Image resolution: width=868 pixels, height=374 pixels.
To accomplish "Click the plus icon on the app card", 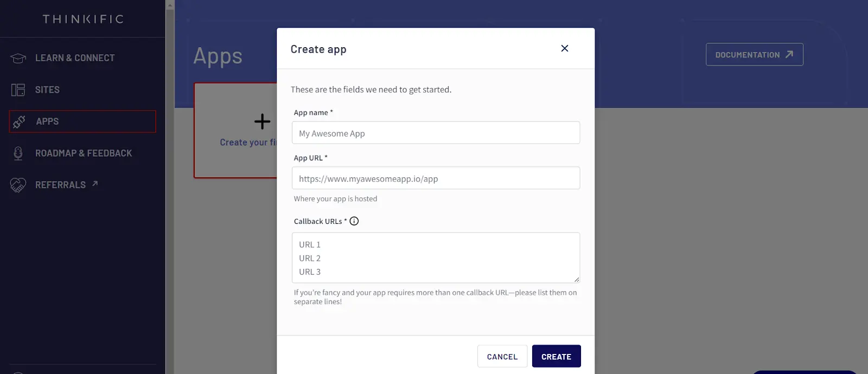I will tap(262, 120).
